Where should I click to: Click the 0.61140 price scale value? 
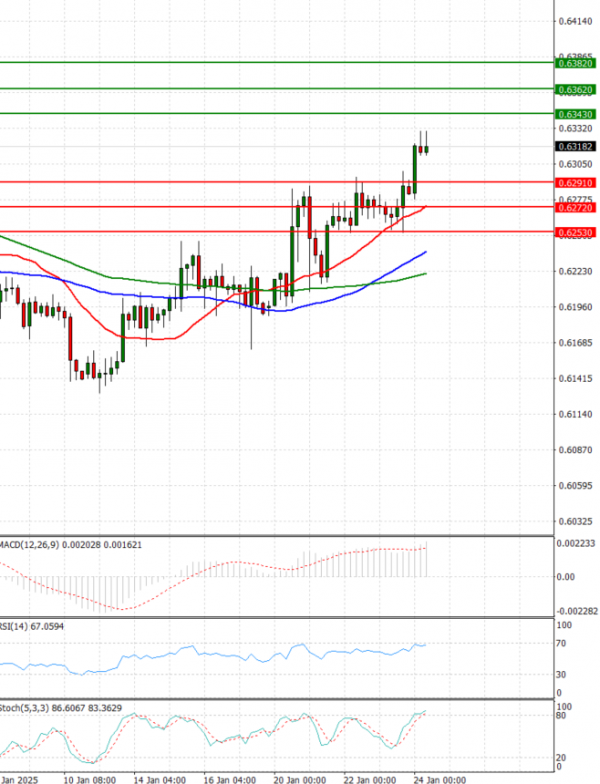(x=575, y=414)
